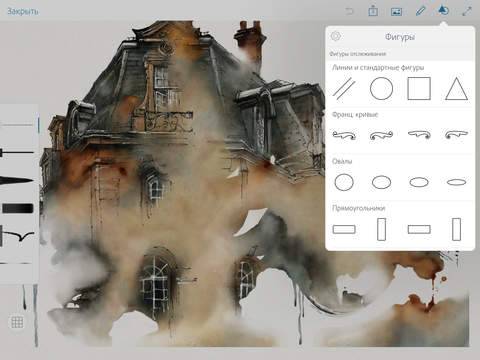Pick the third oval in Овалы row

(x=419, y=182)
